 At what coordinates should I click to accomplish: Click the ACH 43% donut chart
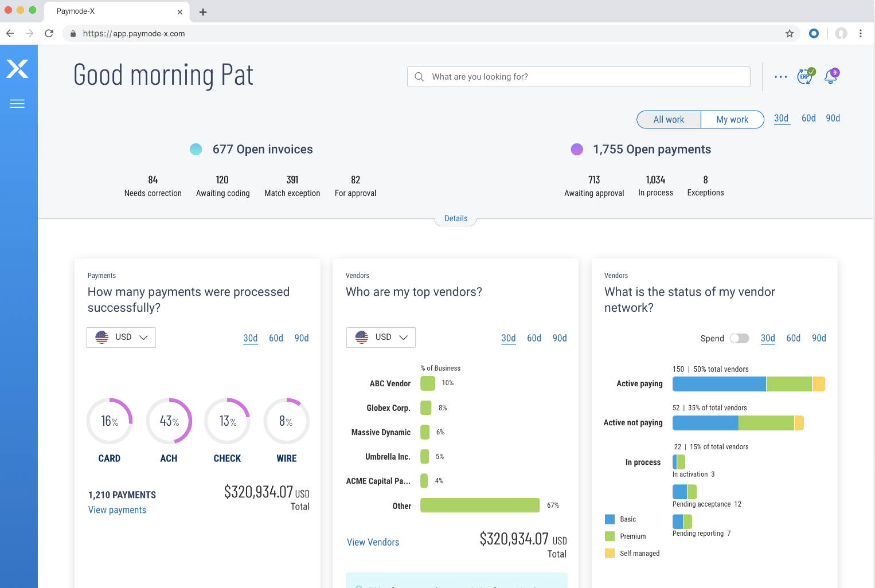[x=169, y=421]
